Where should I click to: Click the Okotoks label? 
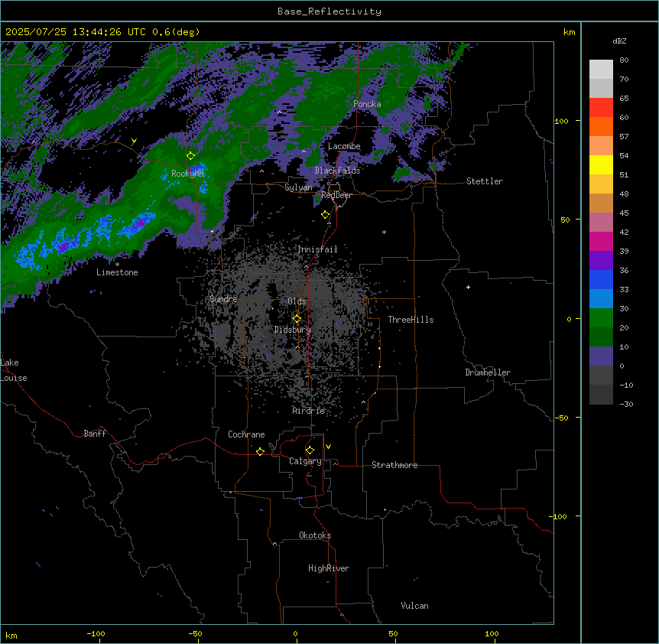click(x=315, y=535)
